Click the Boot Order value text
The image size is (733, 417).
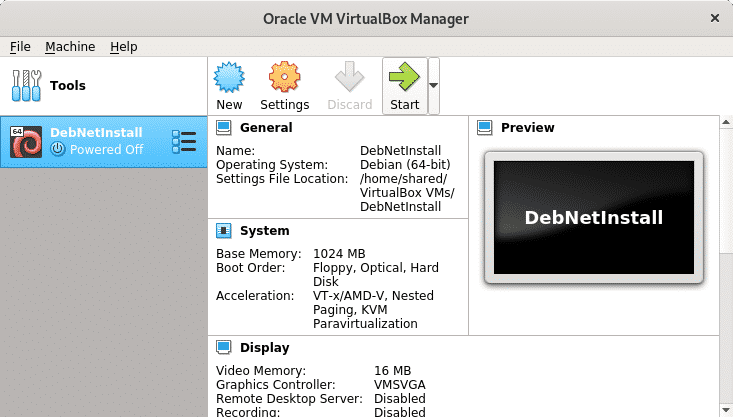(376, 274)
